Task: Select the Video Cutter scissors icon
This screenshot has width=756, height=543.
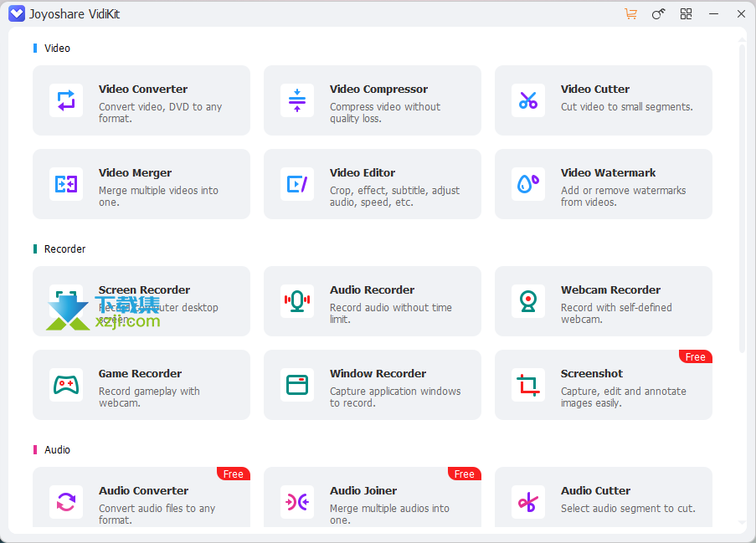Action: (528, 100)
